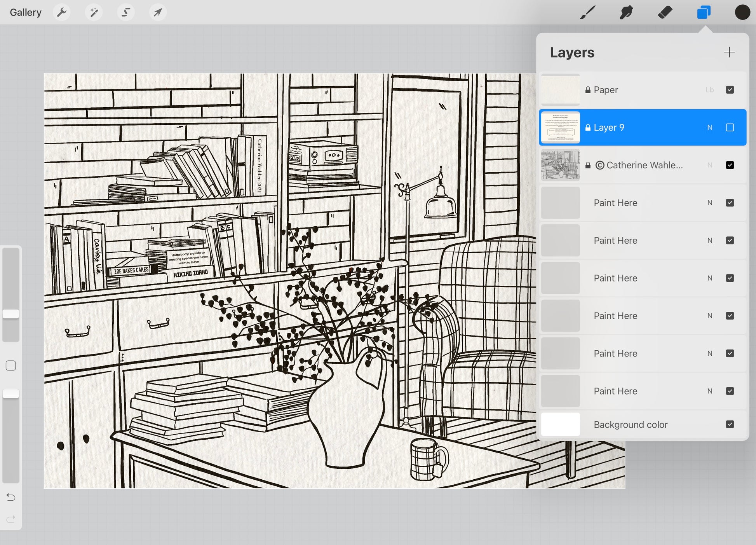Select the Smudge finger tool

coord(626,12)
